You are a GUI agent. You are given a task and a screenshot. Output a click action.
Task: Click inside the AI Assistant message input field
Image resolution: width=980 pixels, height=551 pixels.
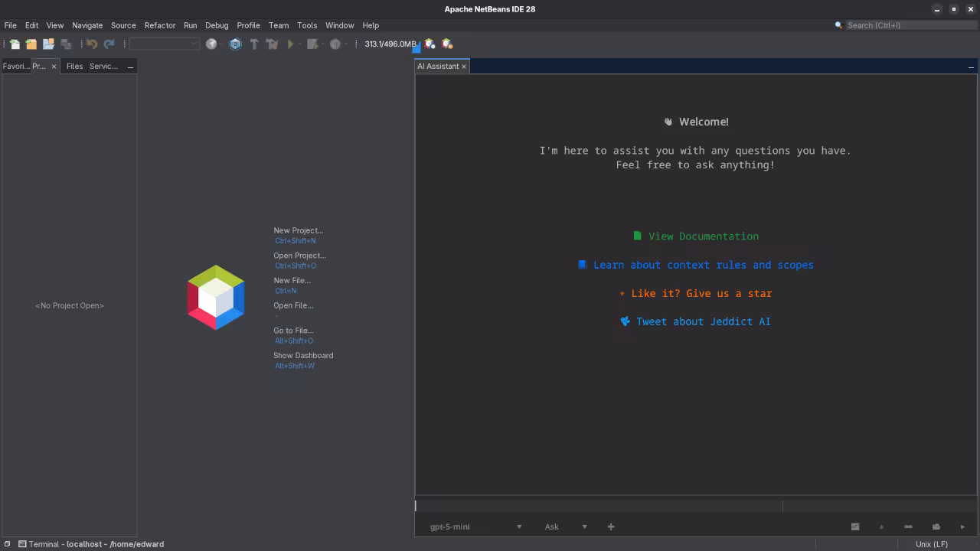click(x=597, y=505)
